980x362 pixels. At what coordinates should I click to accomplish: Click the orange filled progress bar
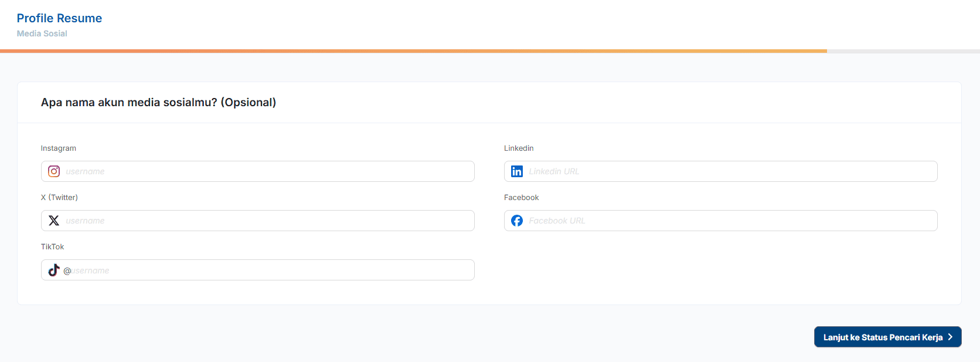click(413, 51)
